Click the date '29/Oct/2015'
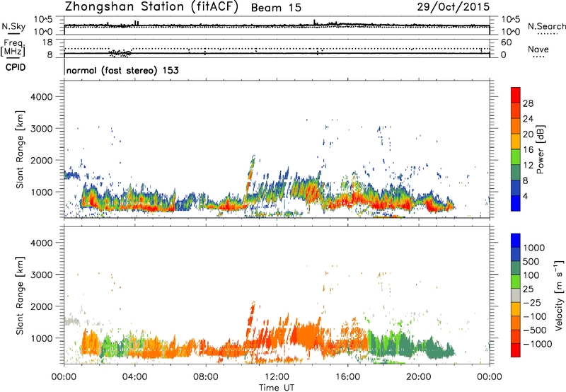The width and height of the screenshot is (566, 392). (454, 6)
